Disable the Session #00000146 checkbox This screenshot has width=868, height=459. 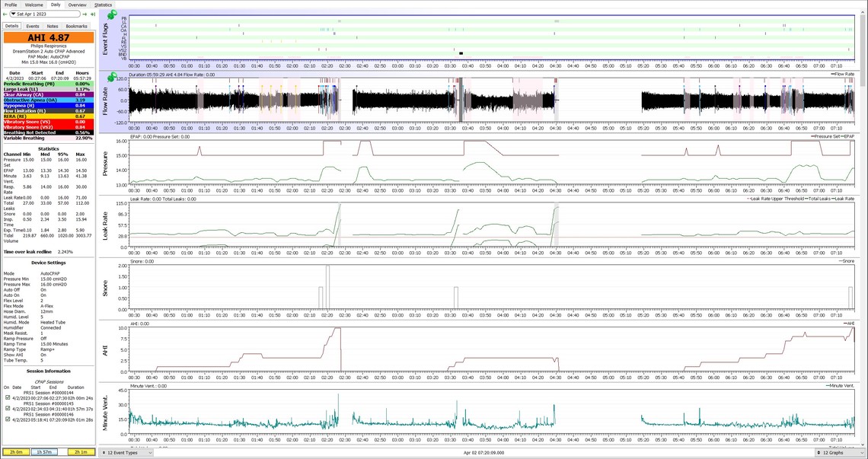point(8,419)
